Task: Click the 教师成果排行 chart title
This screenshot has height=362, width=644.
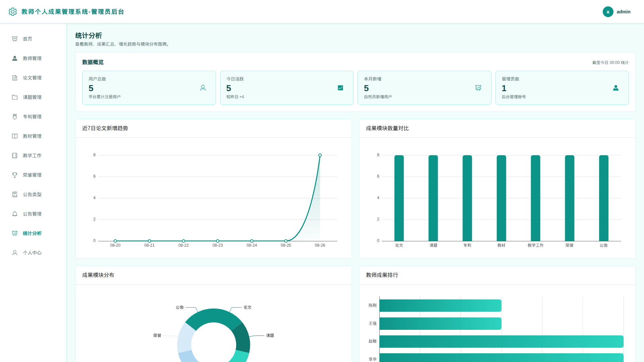Action: pos(382,275)
